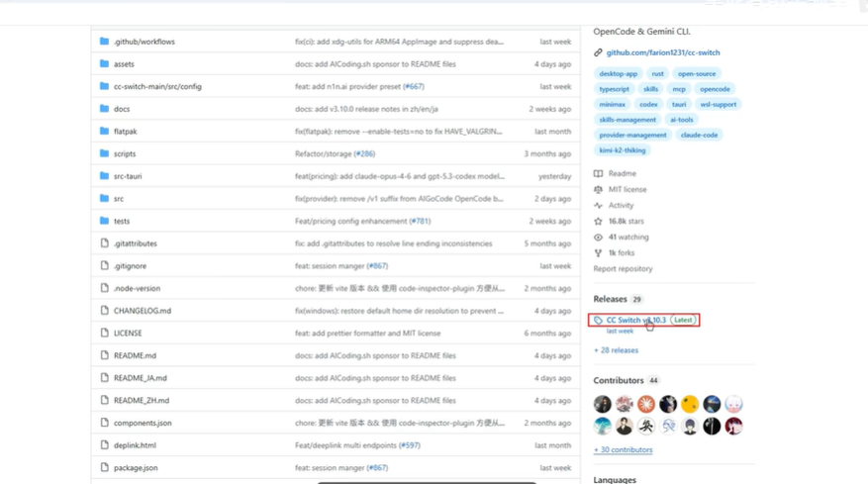Select the tauri topic tag
This screenshot has width=868, height=484.
tap(679, 104)
